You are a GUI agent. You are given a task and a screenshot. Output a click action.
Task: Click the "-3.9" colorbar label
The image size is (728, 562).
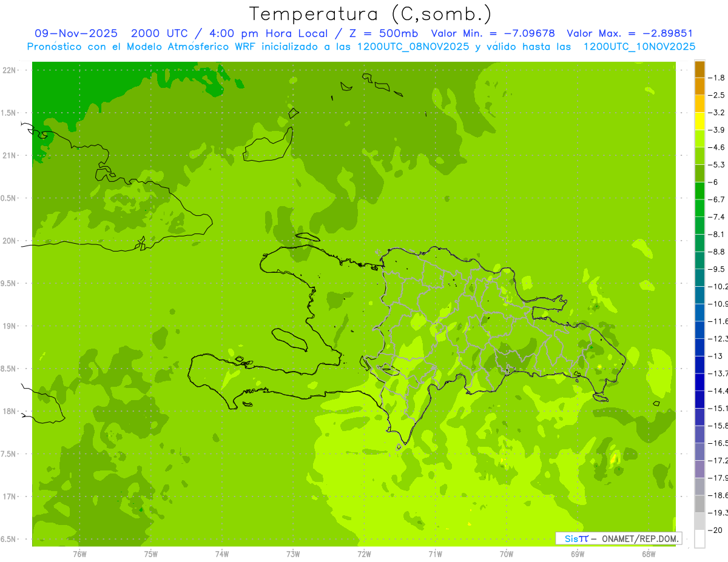716,130
